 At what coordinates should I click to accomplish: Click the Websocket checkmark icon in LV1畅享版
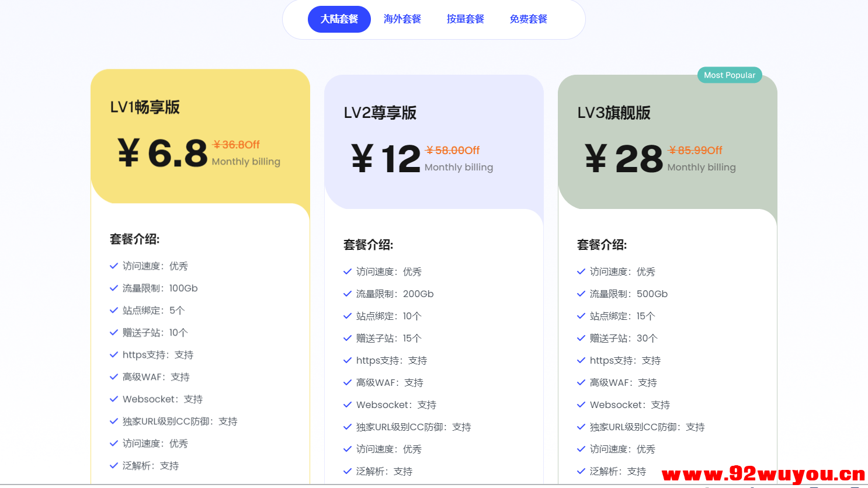[x=114, y=399]
